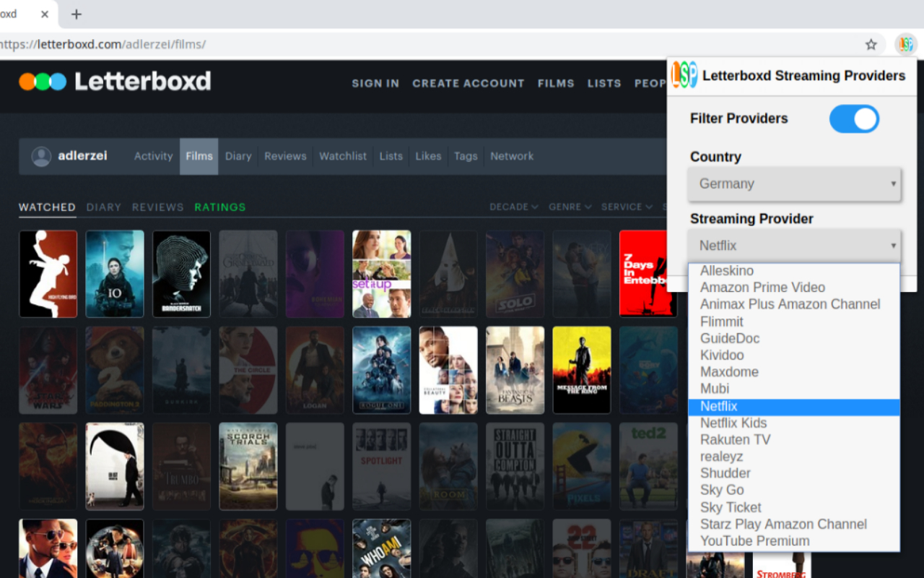
Task: Choose GuideDoc from the list
Action: coord(794,338)
